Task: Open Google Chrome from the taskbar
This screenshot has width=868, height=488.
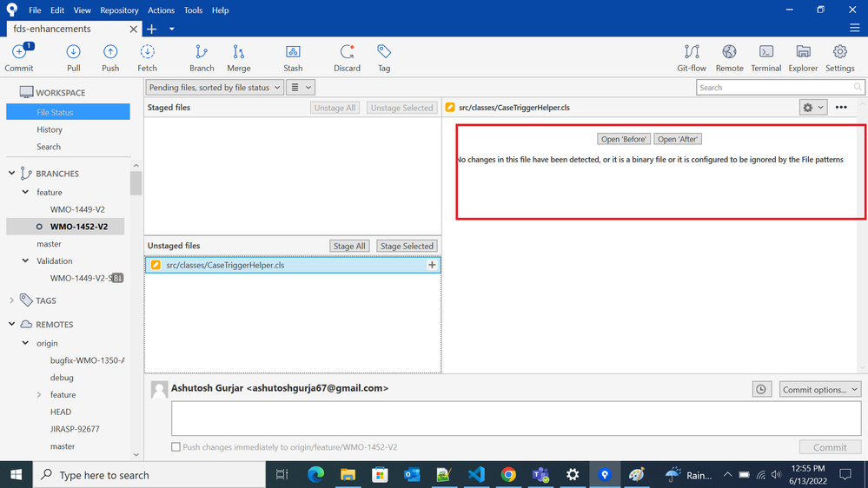Action: (x=508, y=474)
